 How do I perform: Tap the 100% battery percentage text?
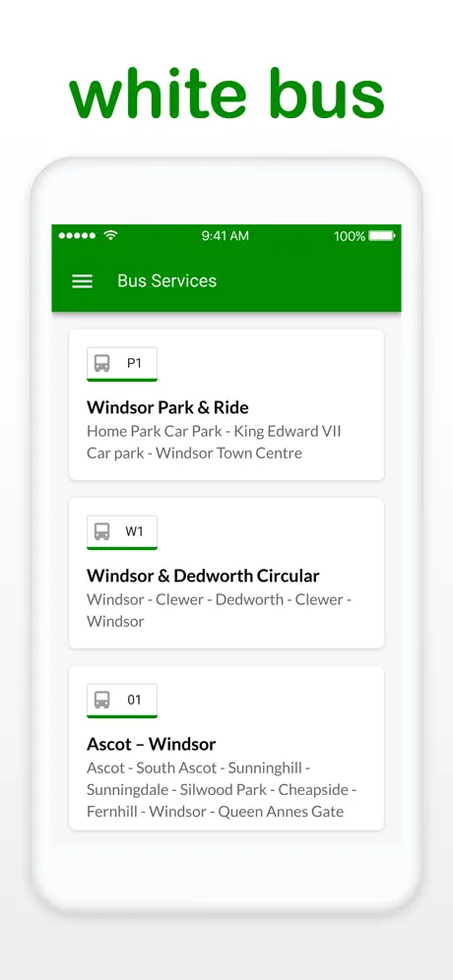click(350, 236)
